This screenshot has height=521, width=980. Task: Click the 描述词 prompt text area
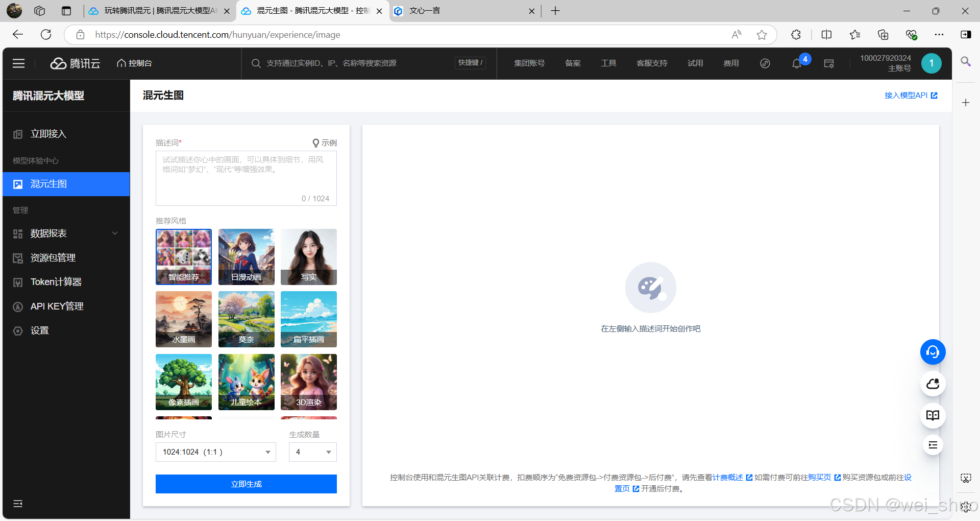coord(246,178)
